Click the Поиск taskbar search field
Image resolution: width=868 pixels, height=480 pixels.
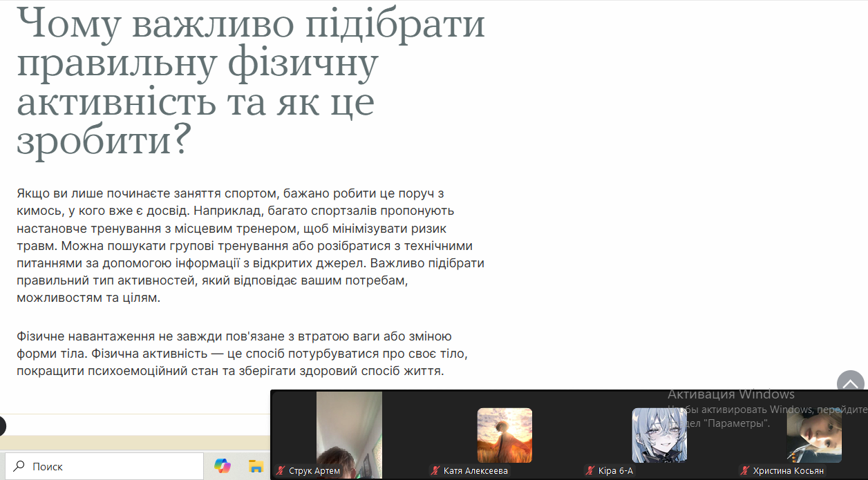point(104,466)
